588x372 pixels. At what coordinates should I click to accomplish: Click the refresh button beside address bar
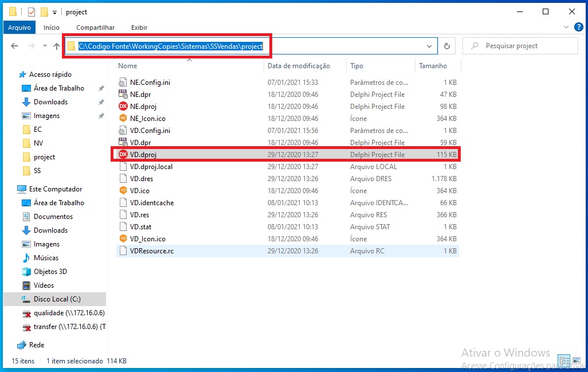click(x=447, y=46)
